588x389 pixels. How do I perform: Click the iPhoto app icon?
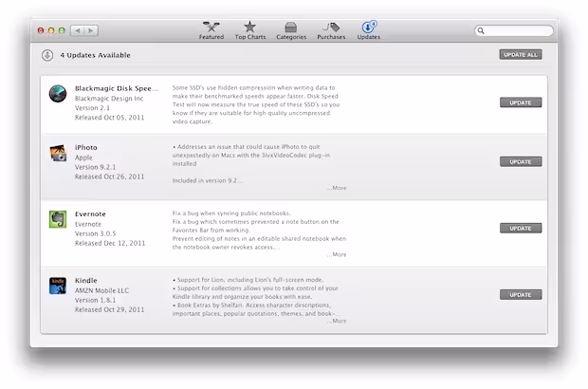pyautogui.click(x=58, y=153)
